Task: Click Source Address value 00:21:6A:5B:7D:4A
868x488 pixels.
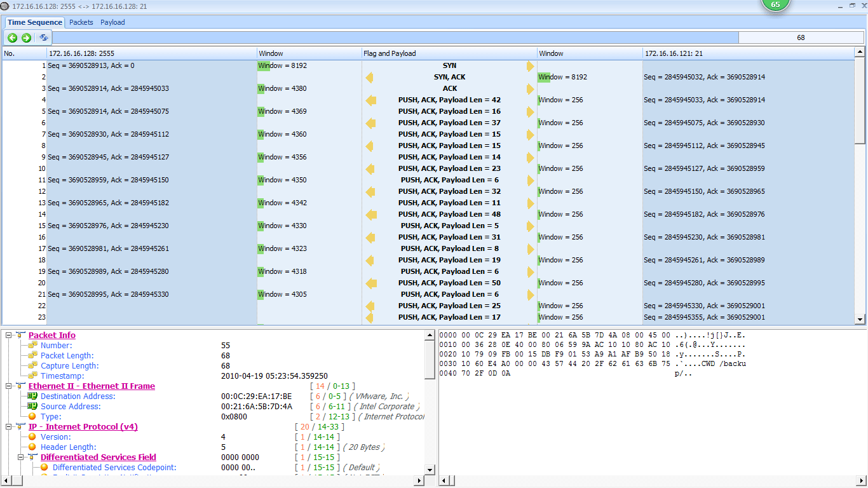Action: pos(257,406)
